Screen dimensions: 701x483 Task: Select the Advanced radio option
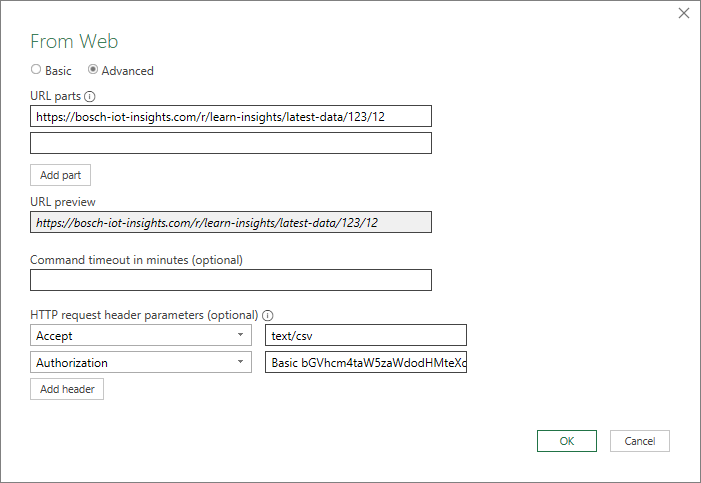[94, 70]
